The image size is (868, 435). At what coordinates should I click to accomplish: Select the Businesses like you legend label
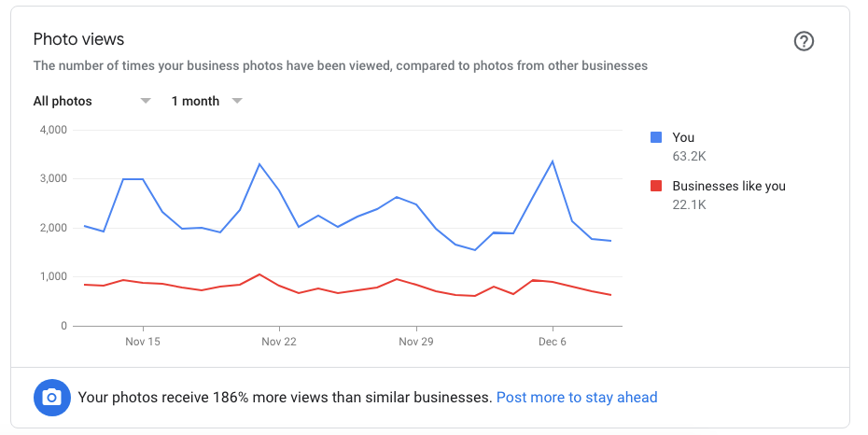729,187
